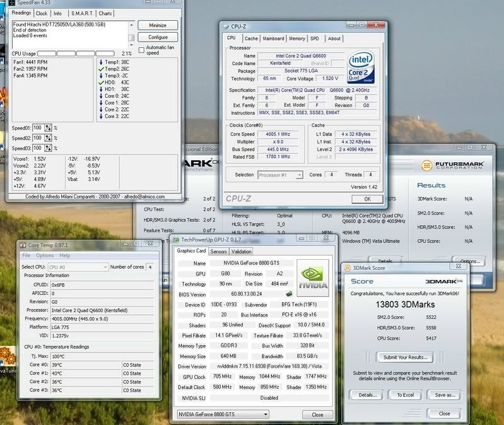Click the To Excel button
The height and width of the screenshot is (425, 504).
[x=406, y=395]
